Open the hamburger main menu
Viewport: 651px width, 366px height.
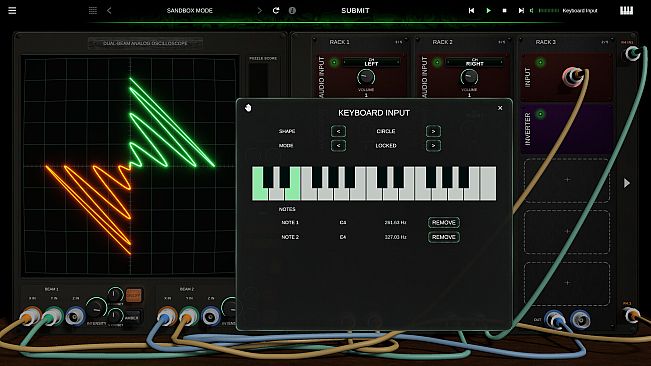coord(12,10)
